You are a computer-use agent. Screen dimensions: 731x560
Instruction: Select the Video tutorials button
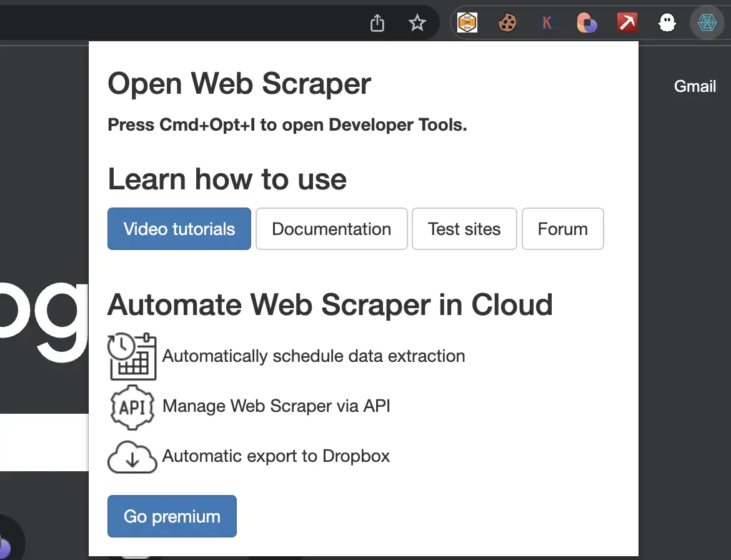[x=179, y=229]
